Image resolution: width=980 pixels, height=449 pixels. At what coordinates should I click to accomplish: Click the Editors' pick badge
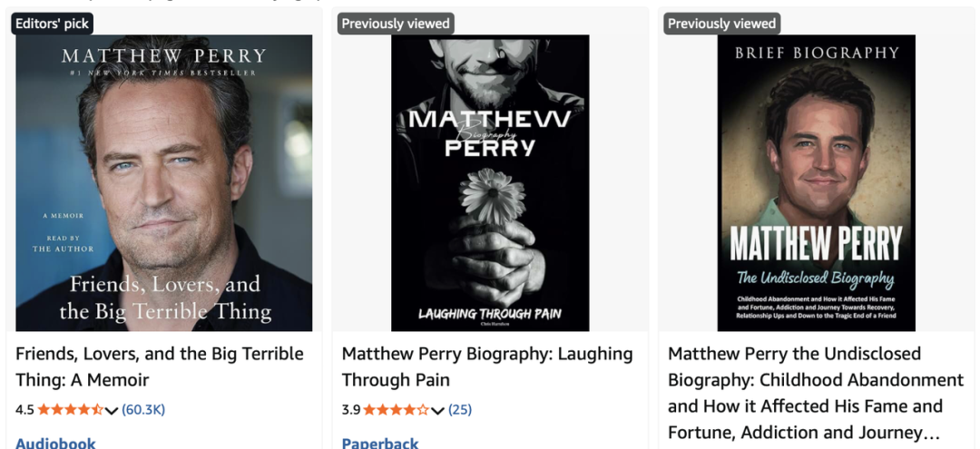pos(54,24)
